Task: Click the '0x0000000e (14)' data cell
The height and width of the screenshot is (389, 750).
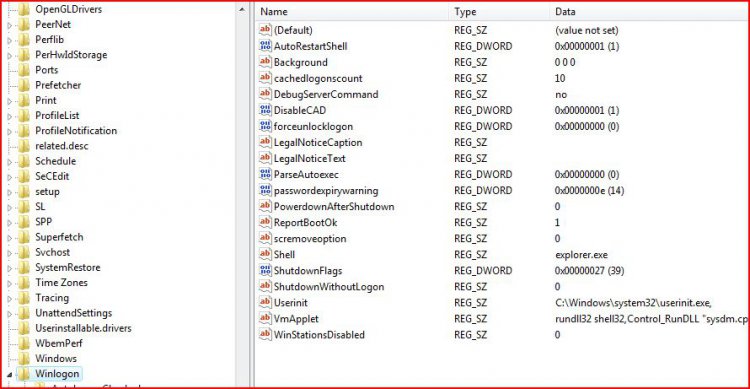Action: [589, 190]
